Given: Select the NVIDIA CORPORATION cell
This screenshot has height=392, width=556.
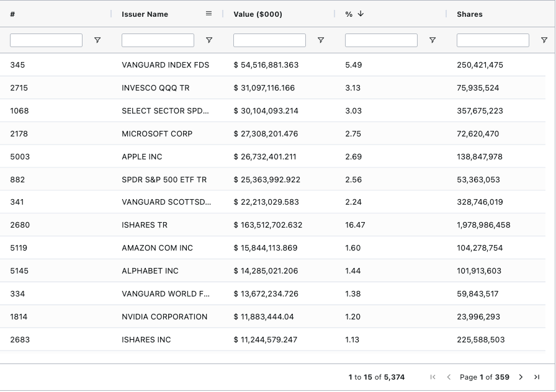Looking at the screenshot, I should (164, 317).
